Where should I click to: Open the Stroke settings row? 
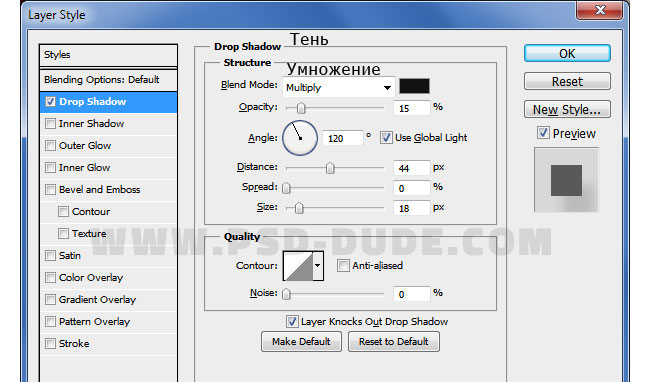[109, 343]
